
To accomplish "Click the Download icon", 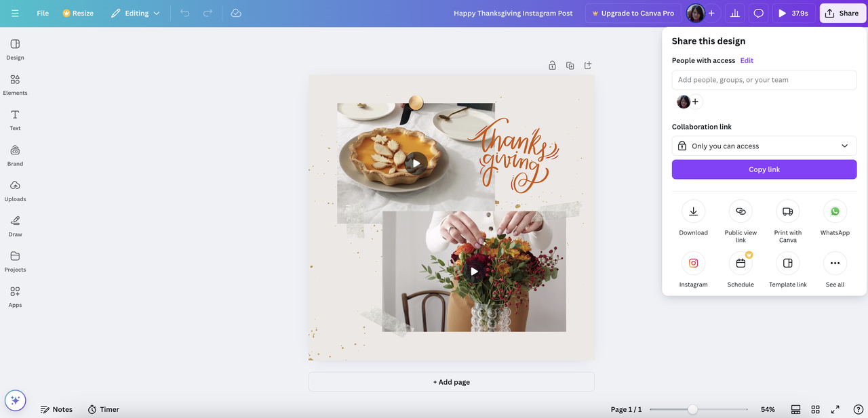I will point(693,211).
